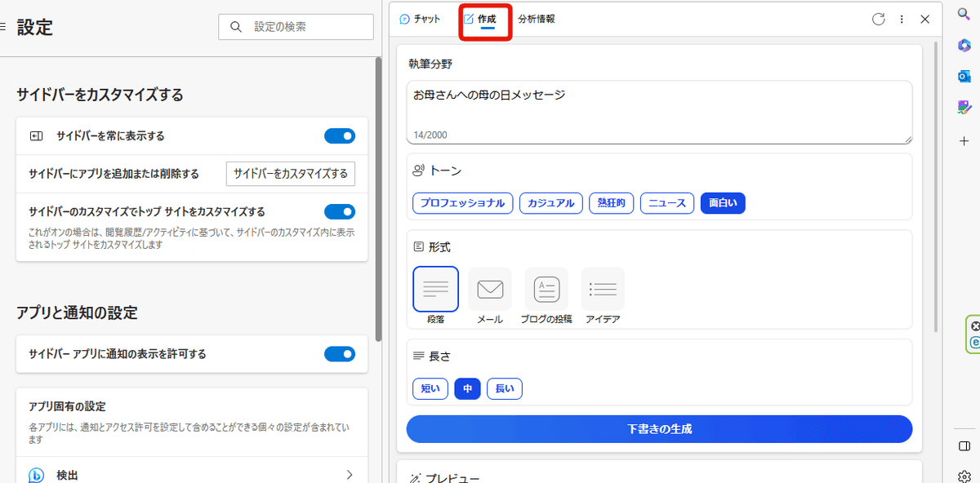Click the settings page scrollbar
The image size is (980, 483).
pyautogui.click(x=378, y=198)
